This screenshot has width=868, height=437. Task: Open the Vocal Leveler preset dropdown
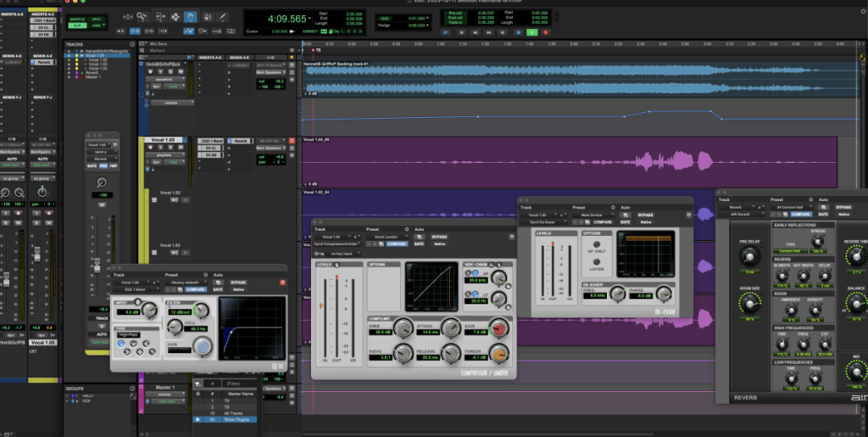pyautogui.click(x=386, y=237)
